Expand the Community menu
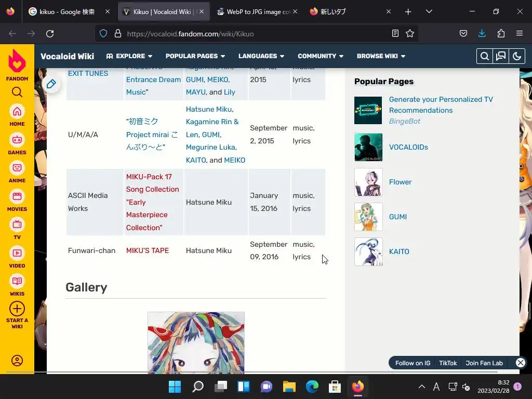Screen dimensions: 532x399 coord(321,56)
